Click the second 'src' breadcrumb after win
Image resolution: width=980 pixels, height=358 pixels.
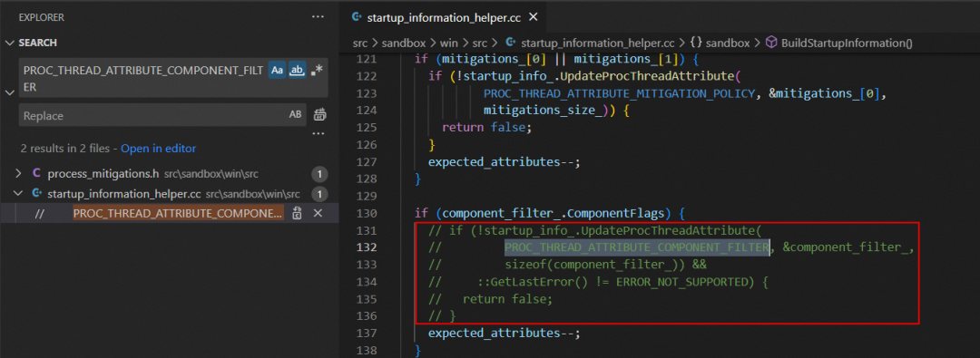click(479, 44)
